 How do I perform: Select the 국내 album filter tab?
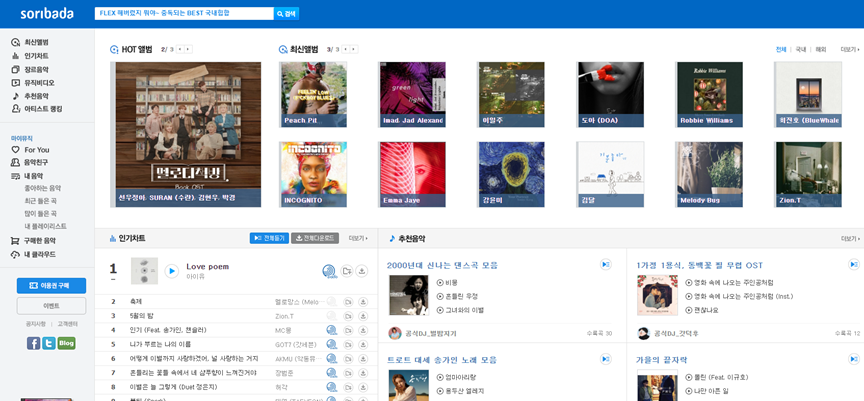tap(801, 50)
